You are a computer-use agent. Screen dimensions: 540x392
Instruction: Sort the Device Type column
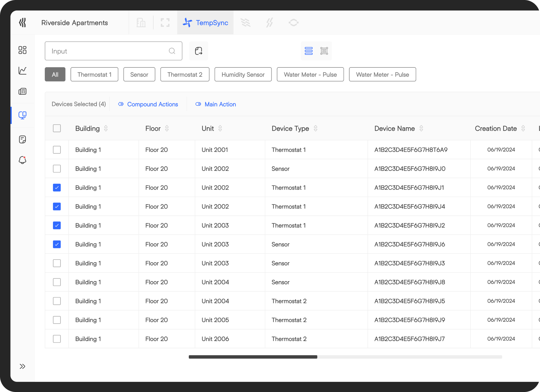coord(316,128)
